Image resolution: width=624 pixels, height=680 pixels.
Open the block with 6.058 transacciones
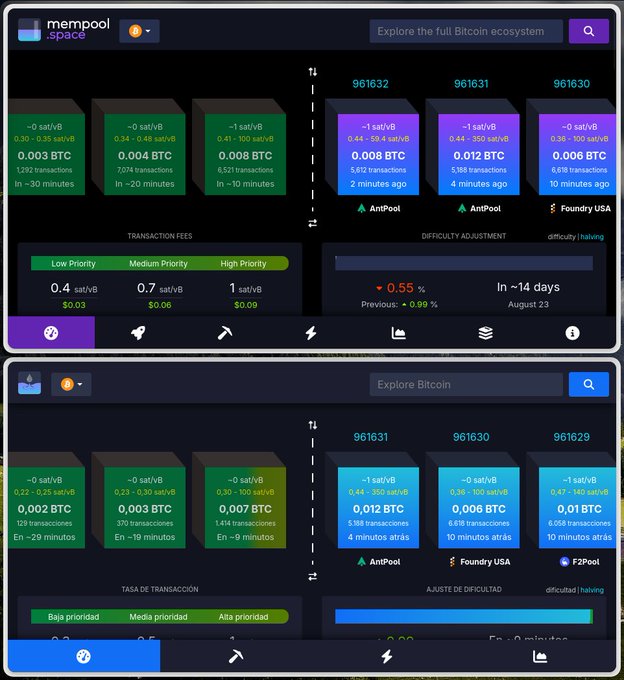pos(577,508)
